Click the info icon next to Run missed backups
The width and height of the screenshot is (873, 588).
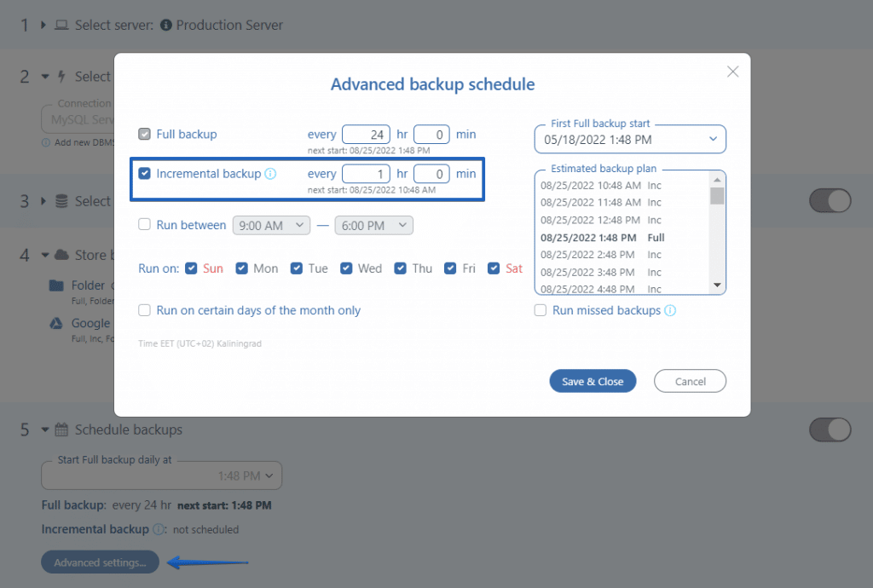point(672,310)
